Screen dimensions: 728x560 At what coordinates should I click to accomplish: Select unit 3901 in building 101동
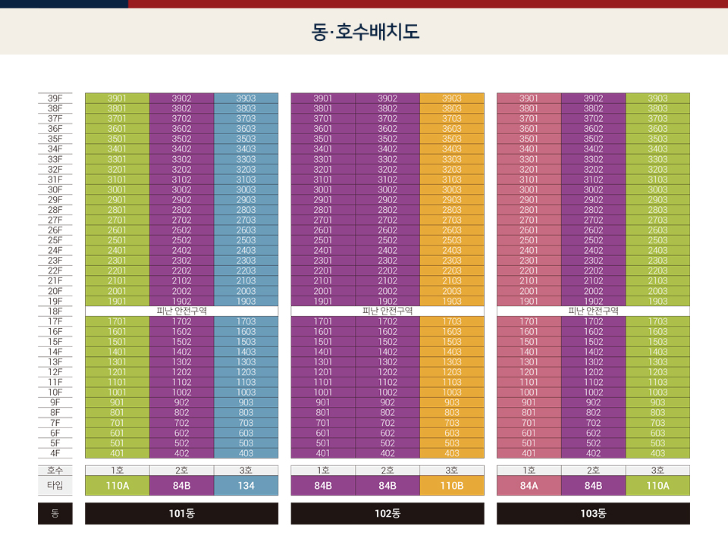click(117, 98)
